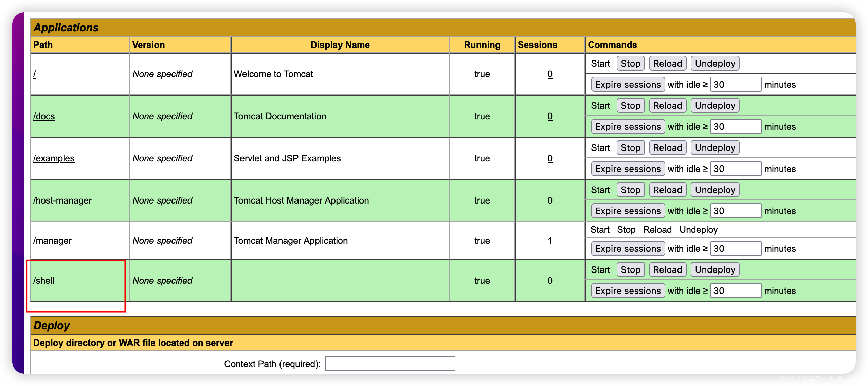Undeploy the /shell application
868x386 pixels.
(x=715, y=270)
